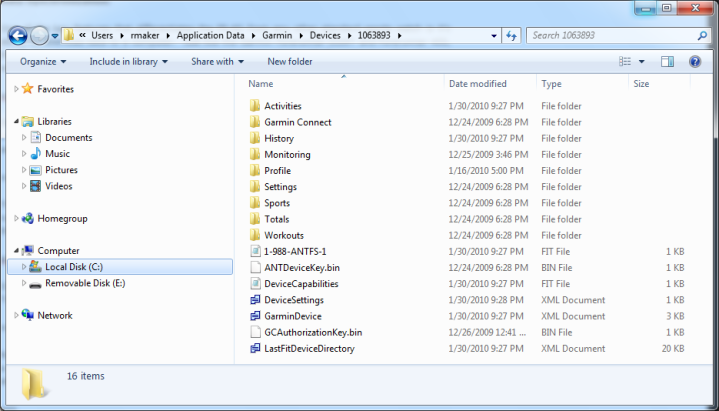This screenshot has height=411, width=719.
Task: Click the Garmin breadcrumb segment
Action: (x=277, y=35)
